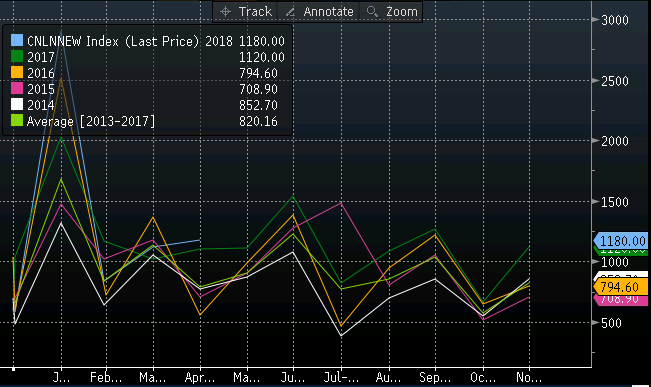Select the 2014 legend row label
This screenshot has width=651, height=387.
(x=41, y=105)
